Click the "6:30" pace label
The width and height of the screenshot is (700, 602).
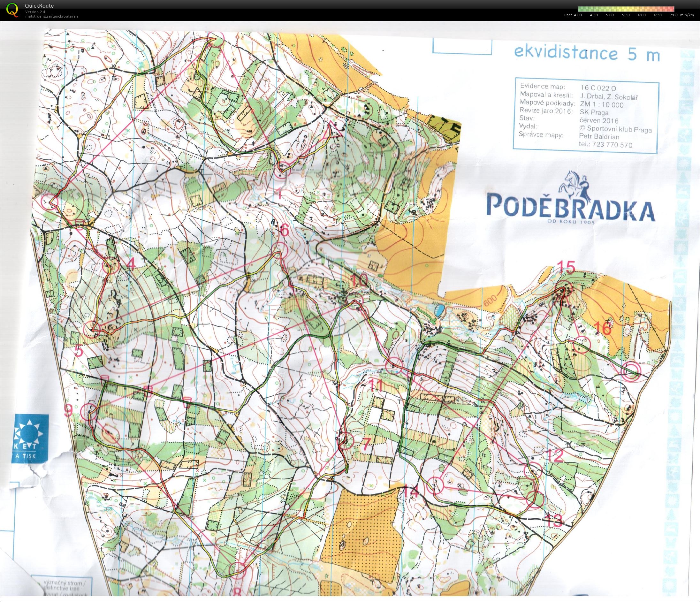coord(658,15)
